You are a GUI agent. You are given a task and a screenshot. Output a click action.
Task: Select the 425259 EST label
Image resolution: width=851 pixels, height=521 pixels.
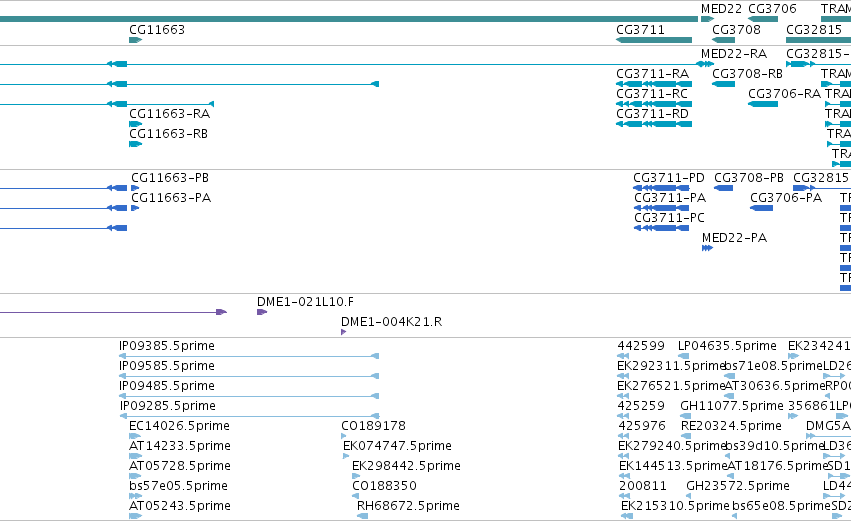point(641,406)
